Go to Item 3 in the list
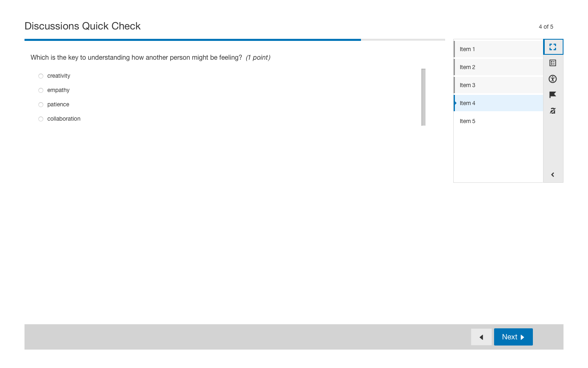588x368 pixels. point(498,85)
